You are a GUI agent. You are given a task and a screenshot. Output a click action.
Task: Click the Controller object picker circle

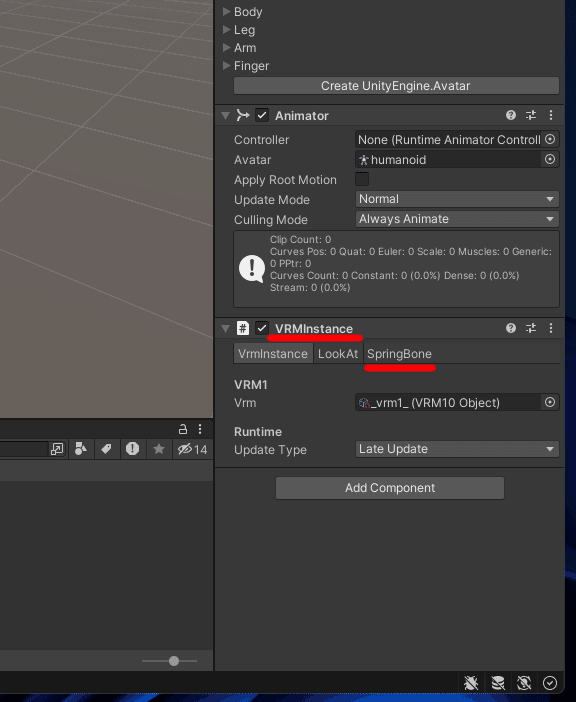[x=550, y=139]
